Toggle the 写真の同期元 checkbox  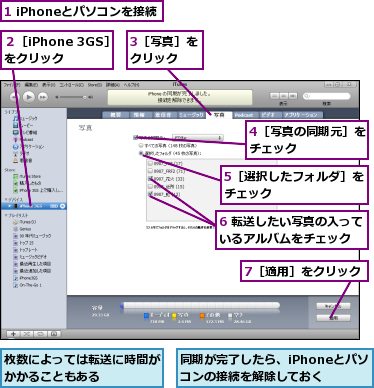coord(135,137)
